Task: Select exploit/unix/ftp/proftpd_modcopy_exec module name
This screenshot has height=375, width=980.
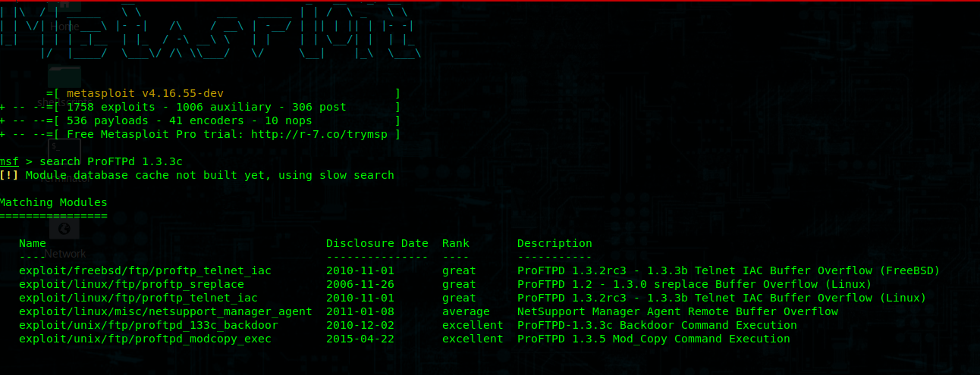Action: point(145,339)
